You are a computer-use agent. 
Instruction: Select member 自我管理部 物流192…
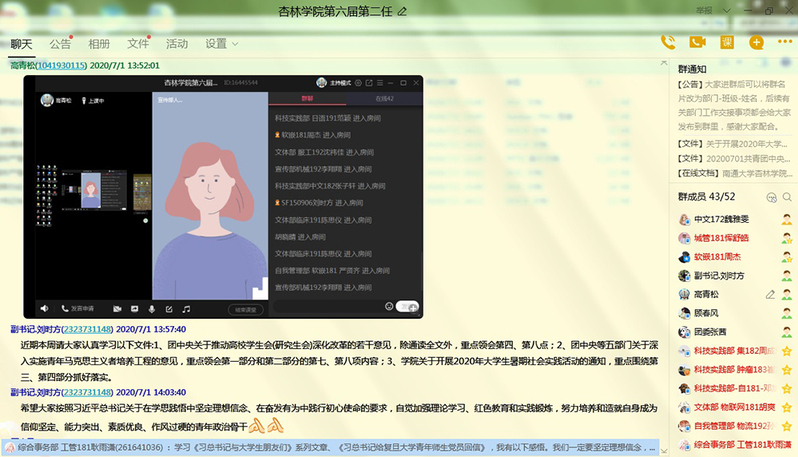(735, 426)
